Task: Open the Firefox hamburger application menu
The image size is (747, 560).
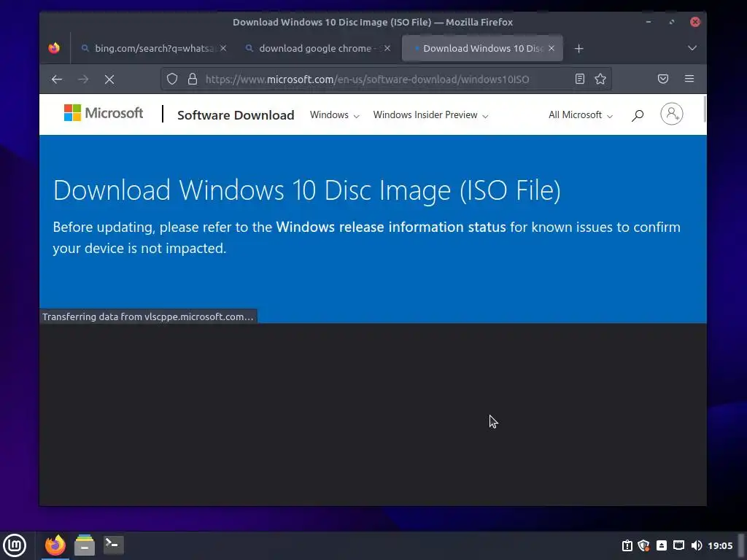Action: [x=689, y=79]
